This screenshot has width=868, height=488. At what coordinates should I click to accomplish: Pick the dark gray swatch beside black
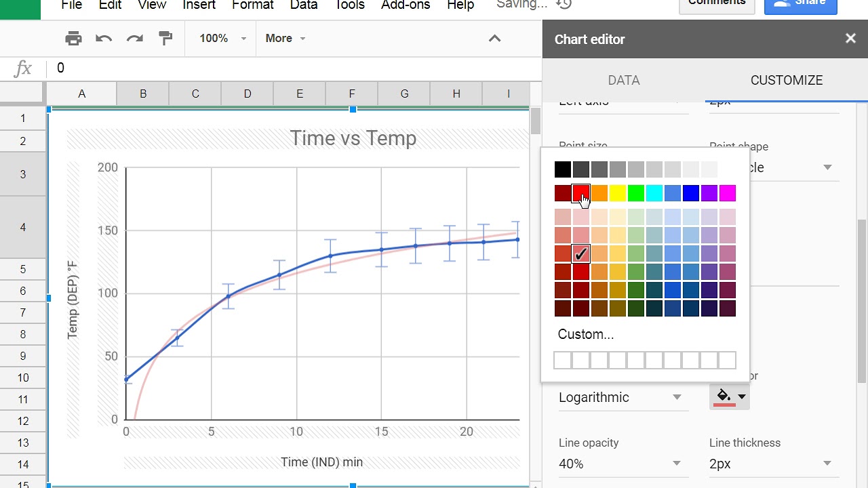point(581,169)
